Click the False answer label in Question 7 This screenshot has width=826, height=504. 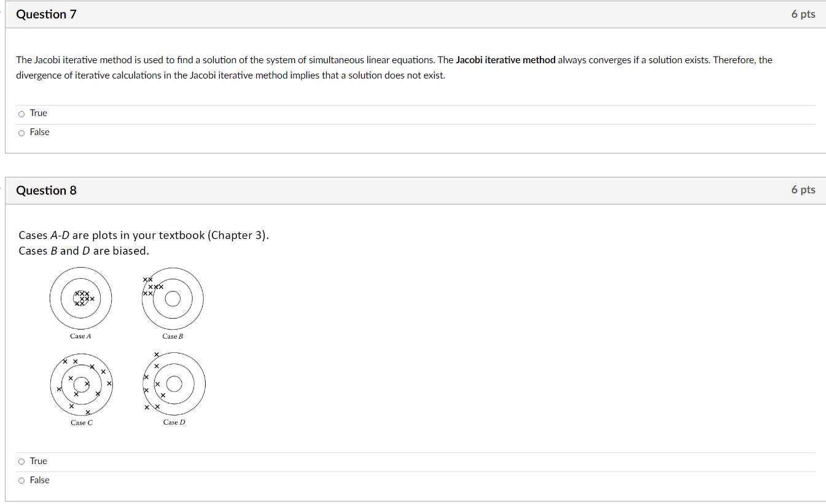tap(39, 132)
